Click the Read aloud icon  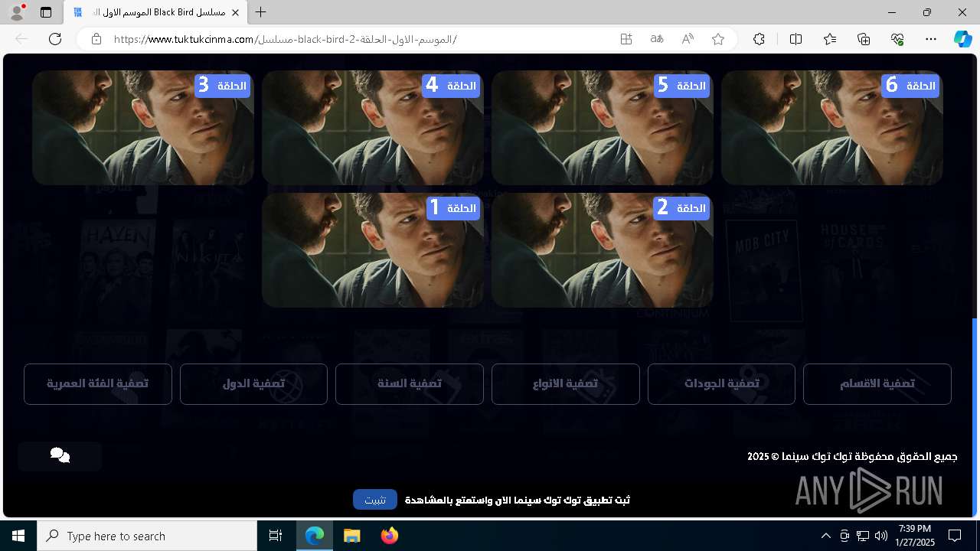click(x=688, y=39)
